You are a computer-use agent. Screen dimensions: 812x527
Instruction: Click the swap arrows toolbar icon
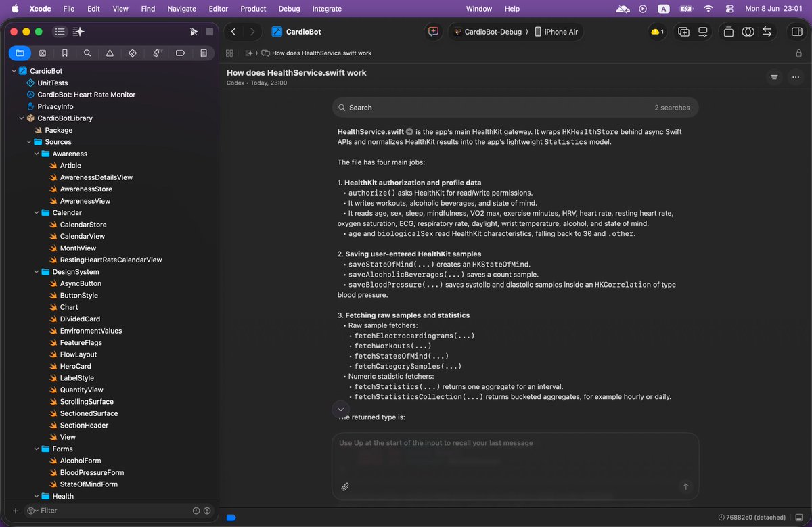[767, 32]
